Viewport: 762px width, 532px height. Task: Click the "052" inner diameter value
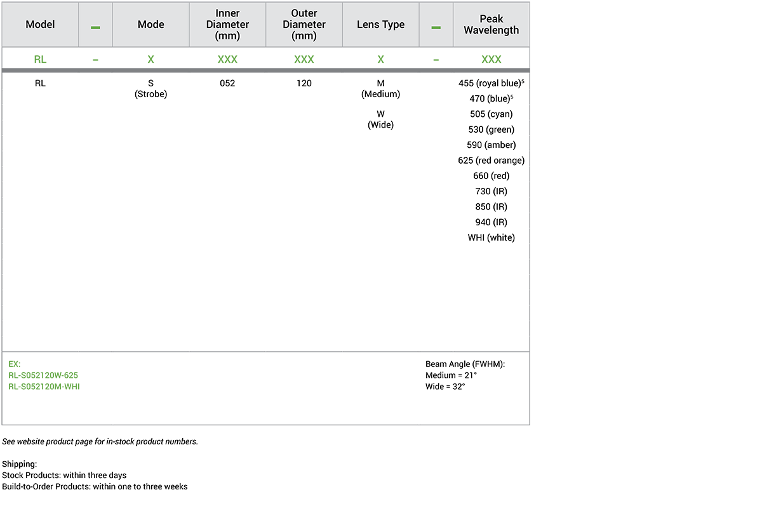227,83
